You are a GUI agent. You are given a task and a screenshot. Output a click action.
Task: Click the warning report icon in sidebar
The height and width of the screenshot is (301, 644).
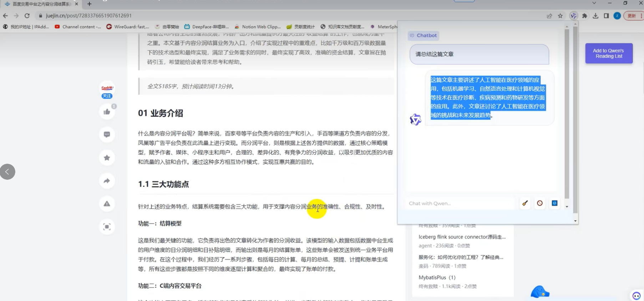pos(107,204)
